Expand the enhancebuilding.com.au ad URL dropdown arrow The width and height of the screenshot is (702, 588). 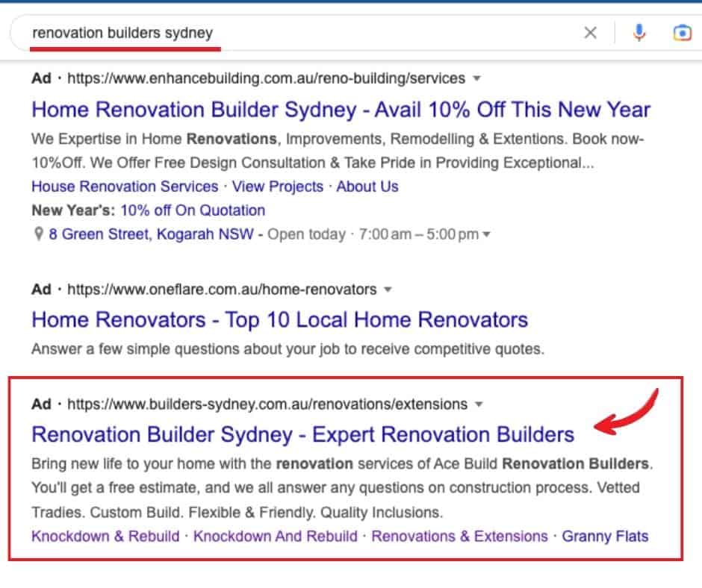478,78
